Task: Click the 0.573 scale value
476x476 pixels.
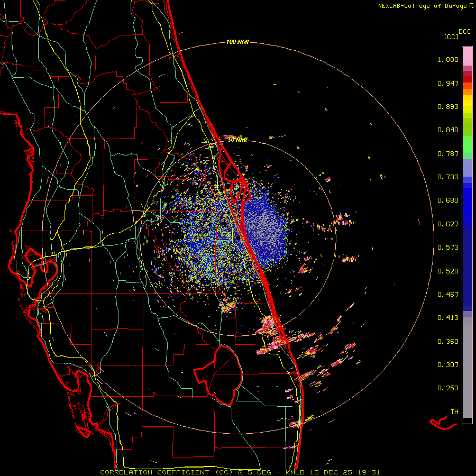Action: tap(448, 248)
